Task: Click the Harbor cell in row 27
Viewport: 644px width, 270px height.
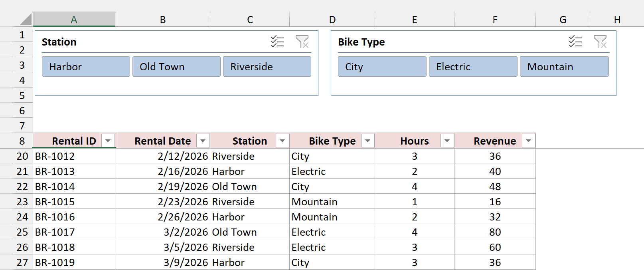Action: 250,262
